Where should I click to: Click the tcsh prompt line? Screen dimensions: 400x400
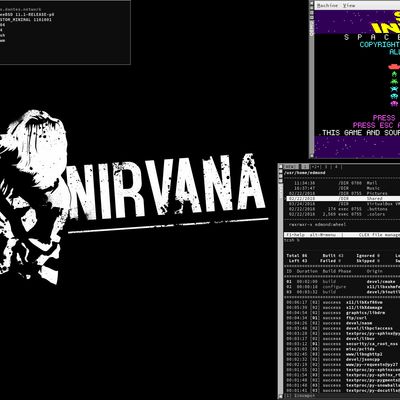coord(292,240)
